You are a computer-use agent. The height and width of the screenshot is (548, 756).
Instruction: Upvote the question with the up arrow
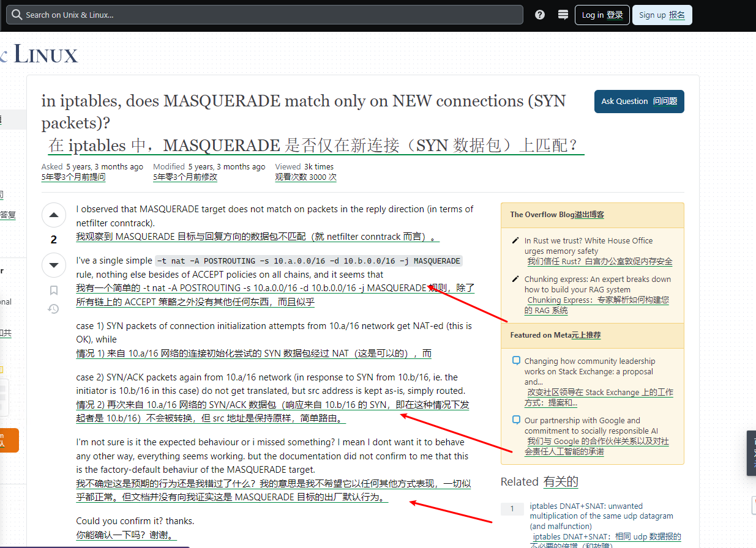pyautogui.click(x=54, y=215)
